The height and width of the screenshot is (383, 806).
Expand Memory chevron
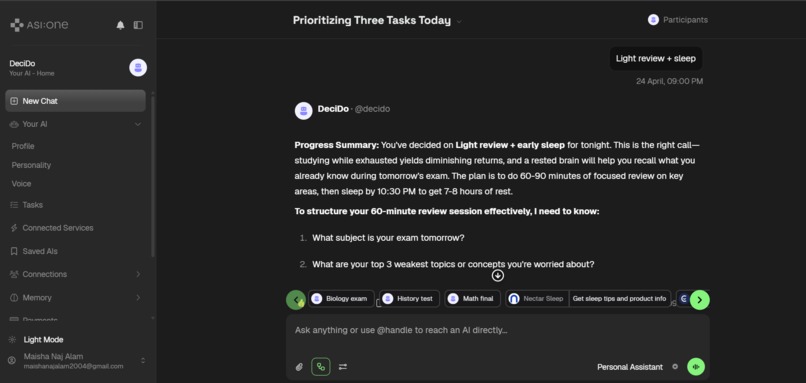[x=138, y=298]
